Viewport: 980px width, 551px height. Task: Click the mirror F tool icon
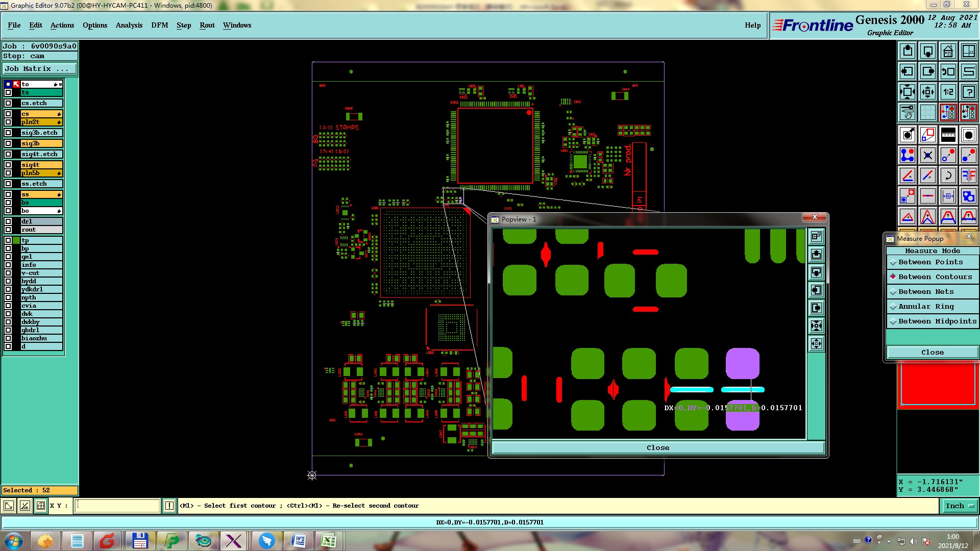tap(968, 176)
